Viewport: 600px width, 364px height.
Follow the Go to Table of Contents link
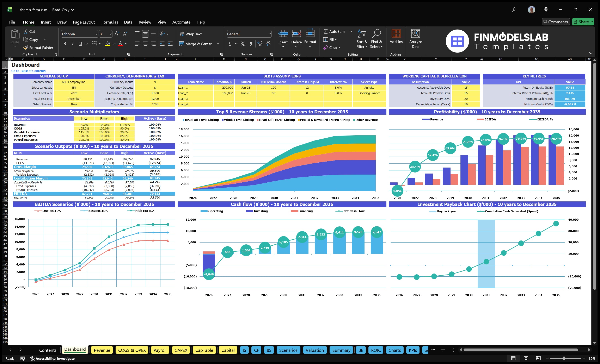28,71
